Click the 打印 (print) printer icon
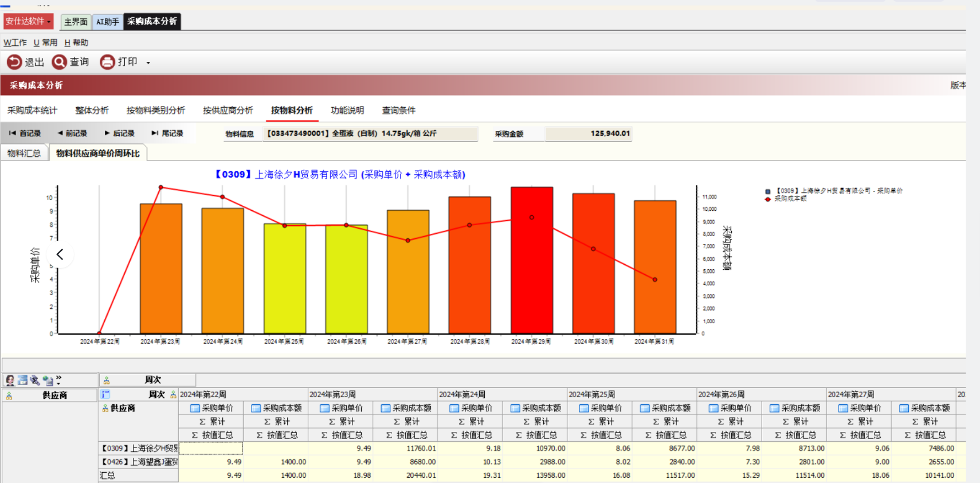 [107, 62]
